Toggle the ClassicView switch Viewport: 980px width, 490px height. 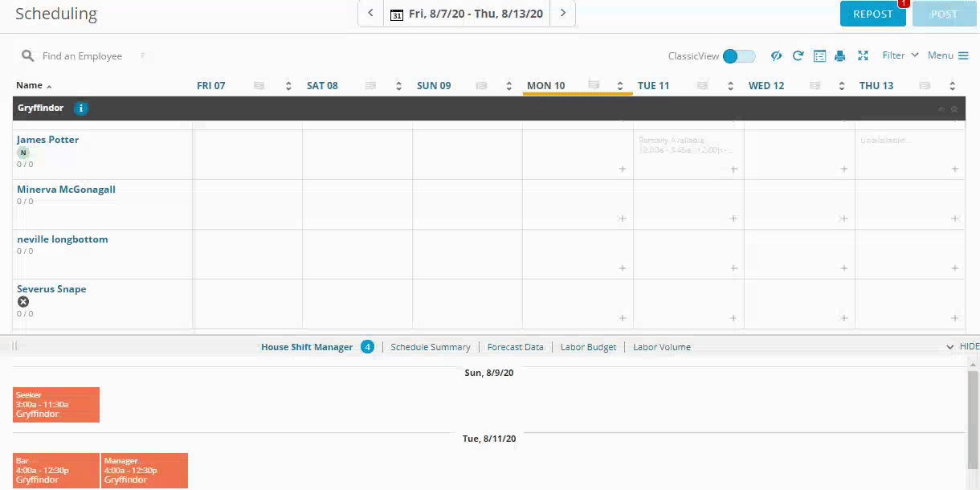point(738,55)
